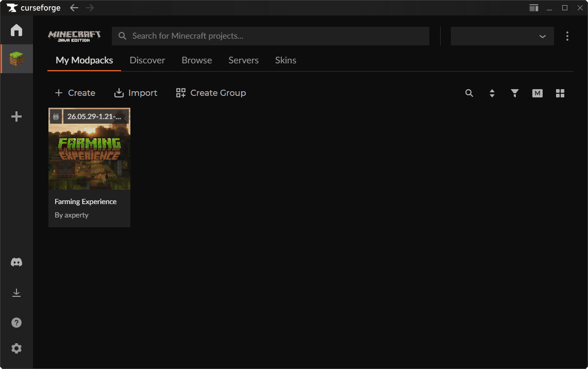Switch to the Discover tab
The image size is (588, 369).
[147, 60]
